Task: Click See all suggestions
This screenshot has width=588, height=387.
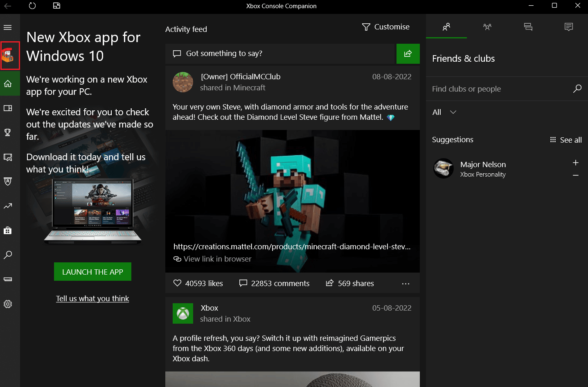Action: pos(565,140)
